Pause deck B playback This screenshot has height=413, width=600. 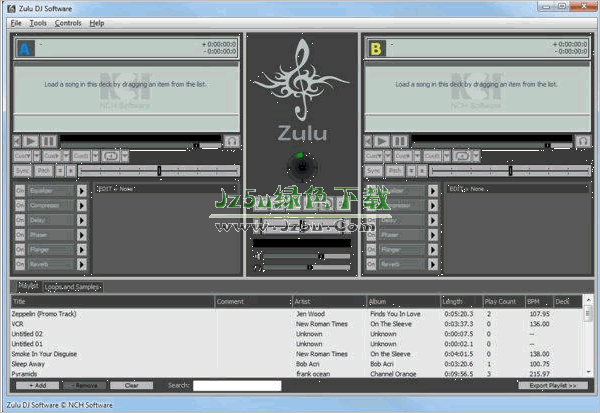click(399, 142)
